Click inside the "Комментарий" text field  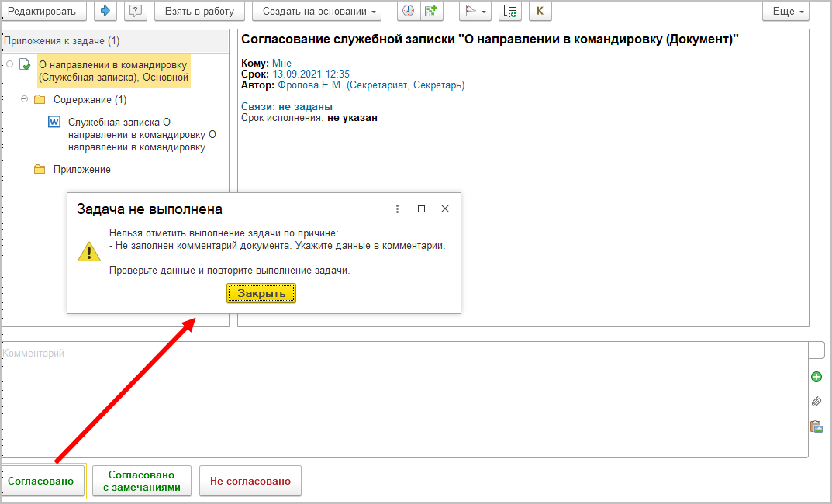coord(403,399)
